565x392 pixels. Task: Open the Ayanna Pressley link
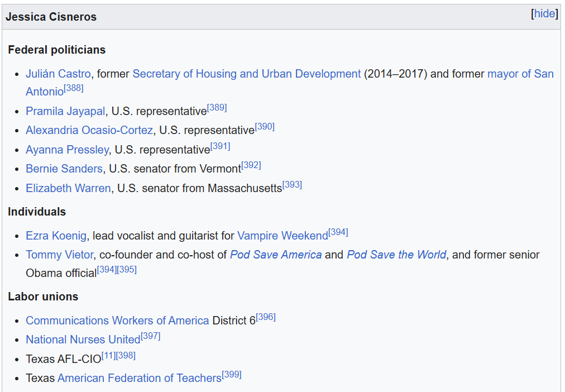[67, 150]
